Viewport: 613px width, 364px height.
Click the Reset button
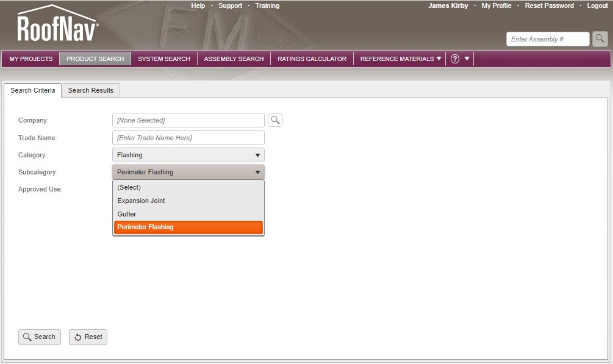(x=88, y=337)
